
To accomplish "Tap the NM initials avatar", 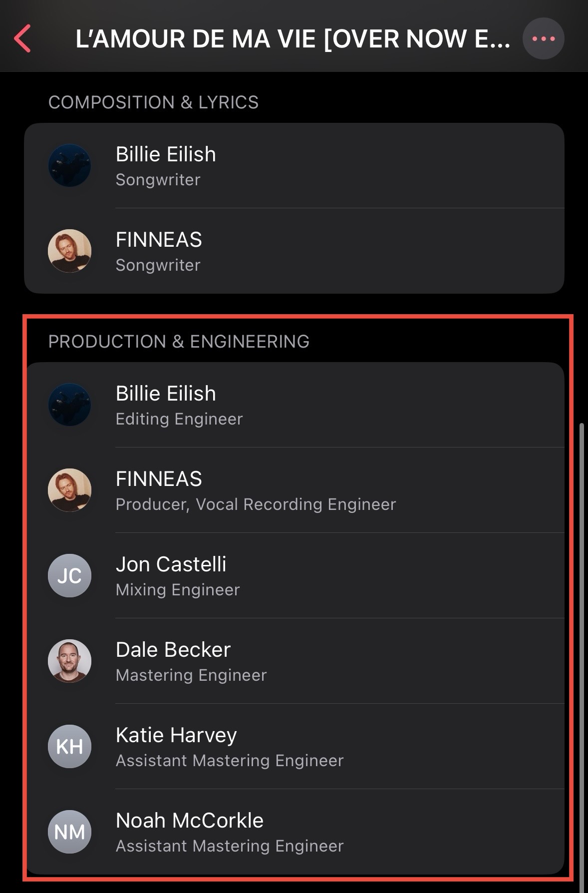I will coord(69,832).
